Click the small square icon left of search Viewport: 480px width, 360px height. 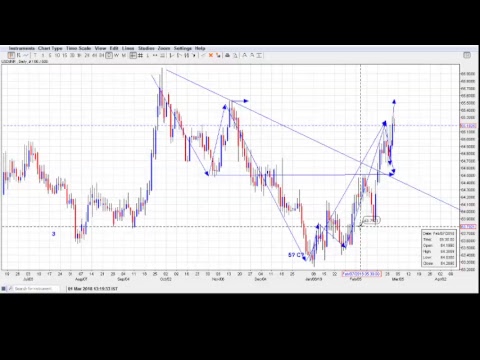tap(4, 288)
